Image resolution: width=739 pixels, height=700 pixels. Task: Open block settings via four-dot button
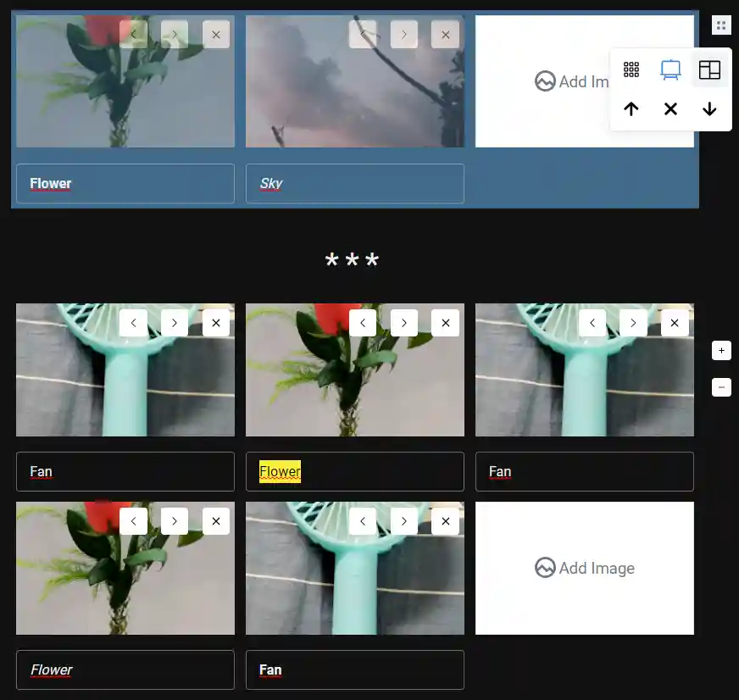tap(721, 25)
